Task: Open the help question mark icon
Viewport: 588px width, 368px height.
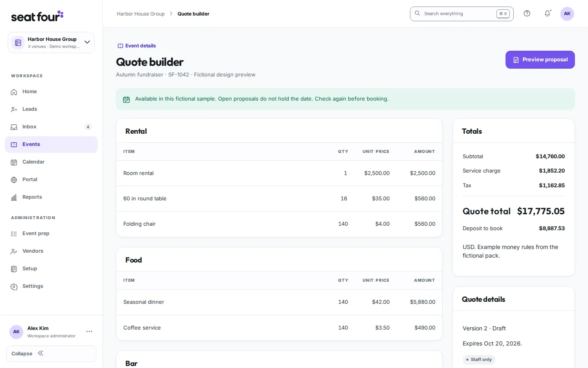Action: tap(527, 13)
